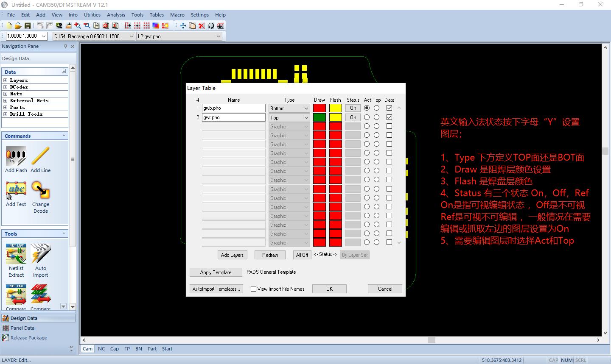Screen dimensions: 611x364
Task: Click the Add Layers button
Action: 232,255
